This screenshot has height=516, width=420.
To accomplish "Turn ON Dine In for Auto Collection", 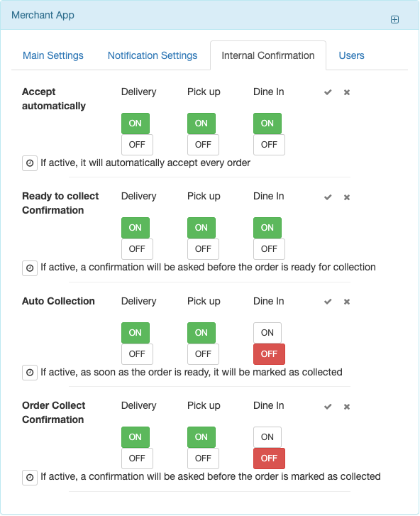I will point(267,333).
